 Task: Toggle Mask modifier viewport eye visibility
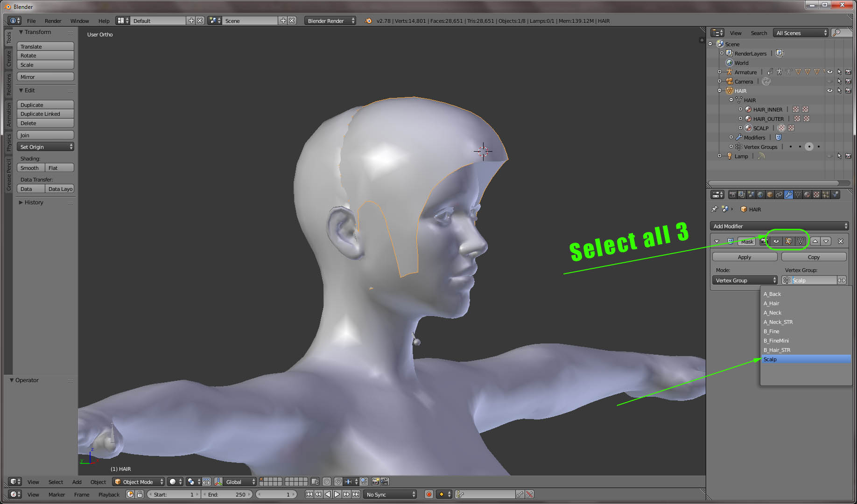point(776,241)
